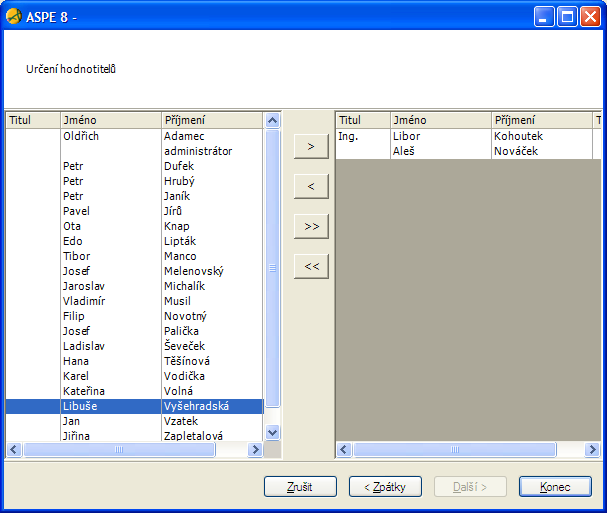Select the Jaroslav Michalík row
The height and width of the screenshot is (513, 607).
coord(134,286)
